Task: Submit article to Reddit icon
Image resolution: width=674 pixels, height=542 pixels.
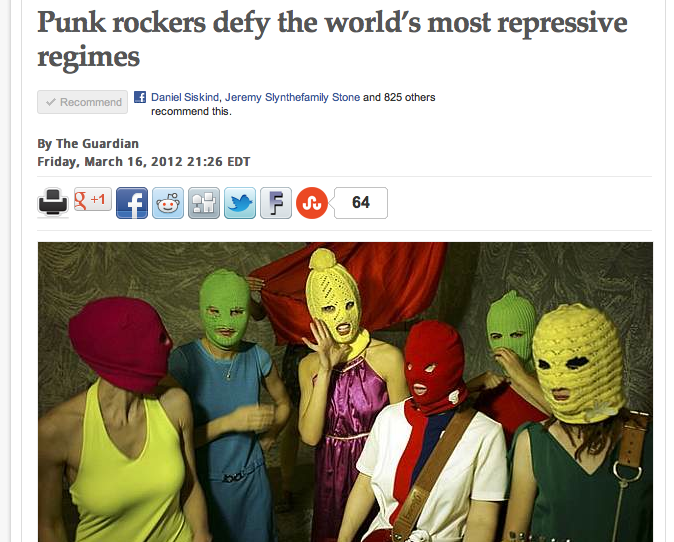Action: [168, 203]
